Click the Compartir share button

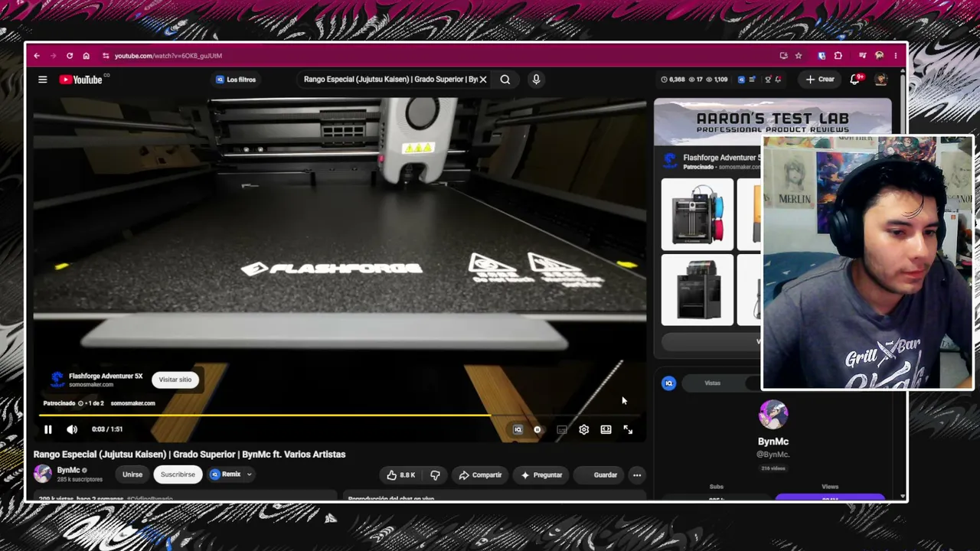point(480,475)
